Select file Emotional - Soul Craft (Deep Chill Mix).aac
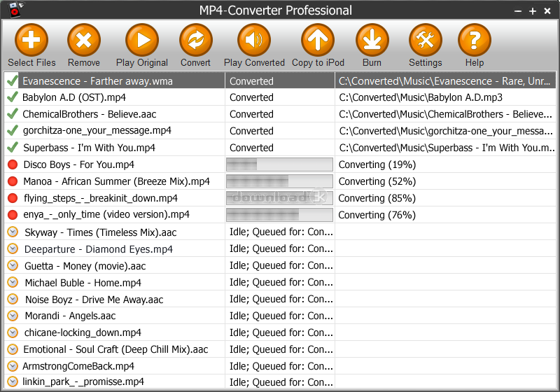Image resolution: width=560 pixels, height=392 pixels. 115,349
